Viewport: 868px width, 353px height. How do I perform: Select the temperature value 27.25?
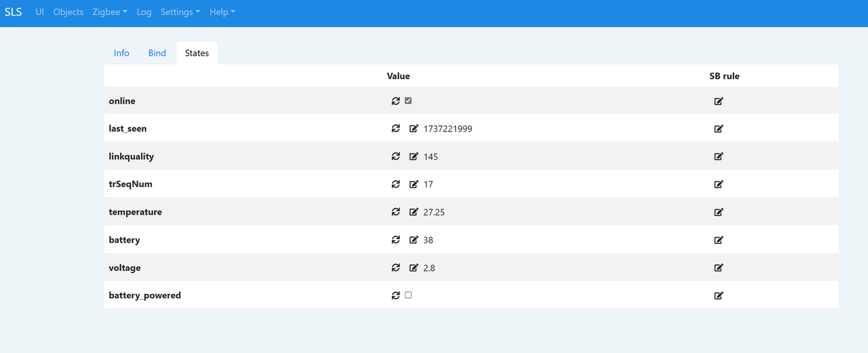pyautogui.click(x=434, y=212)
